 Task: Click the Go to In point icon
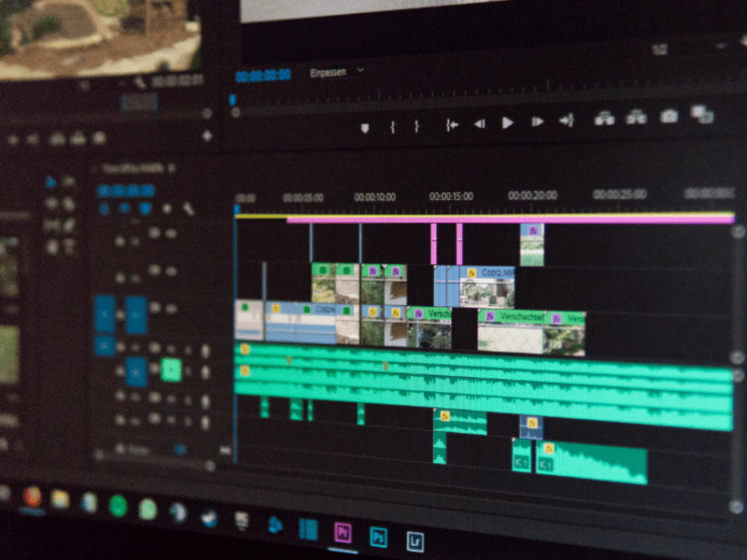(x=452, y=124)
